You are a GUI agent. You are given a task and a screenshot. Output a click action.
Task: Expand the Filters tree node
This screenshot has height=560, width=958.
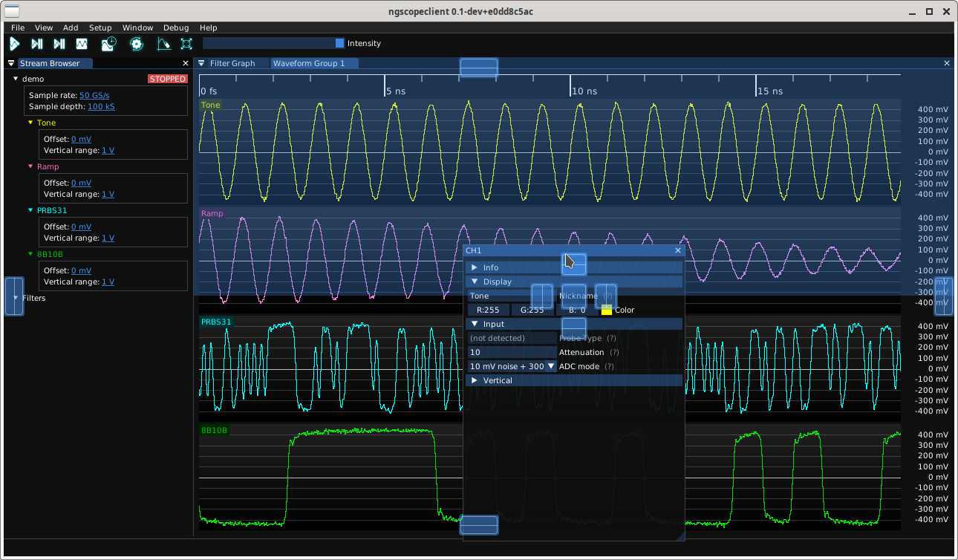pyautogui.click(x=16, y=299)
